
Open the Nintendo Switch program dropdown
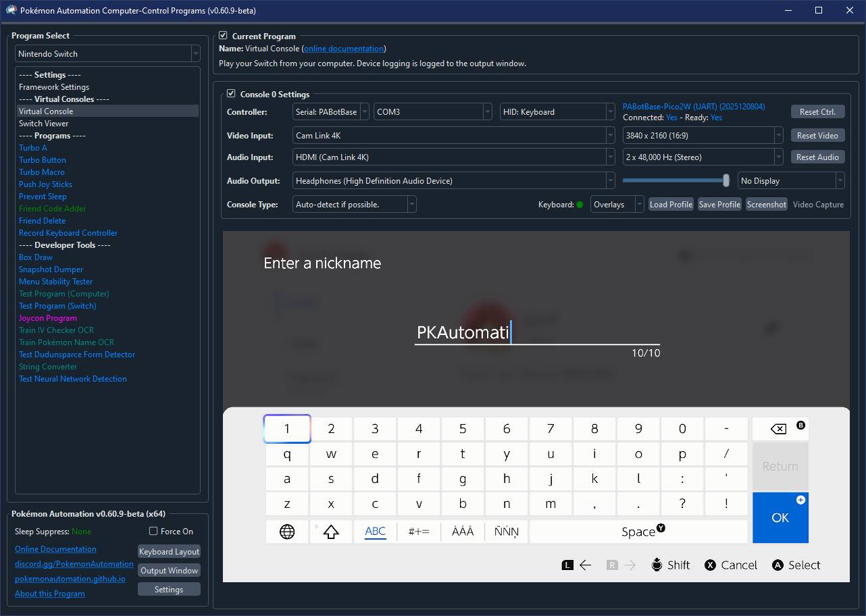tap(107, 54)
